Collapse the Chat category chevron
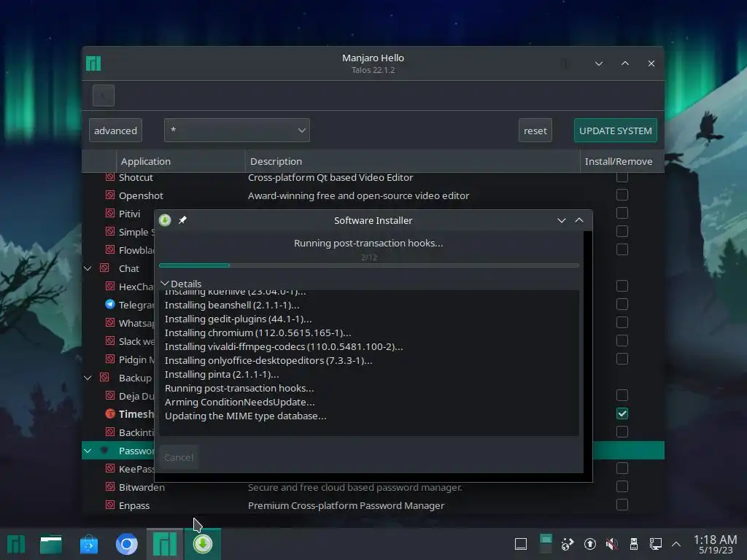Viewport: 747px width, 560px height. pyautogui.click(x=88, y=268)
